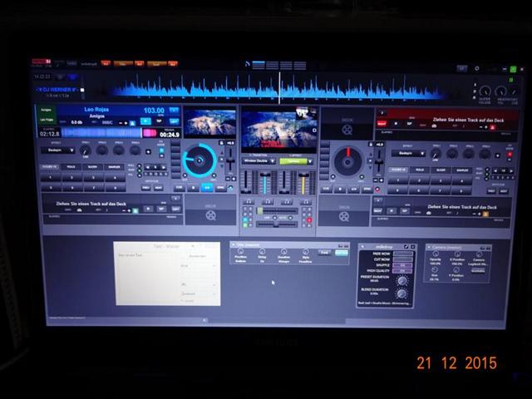The image size is (532, 399).
Task: Click the CUT NOW field in milkdrop panel
Action: 402,259
